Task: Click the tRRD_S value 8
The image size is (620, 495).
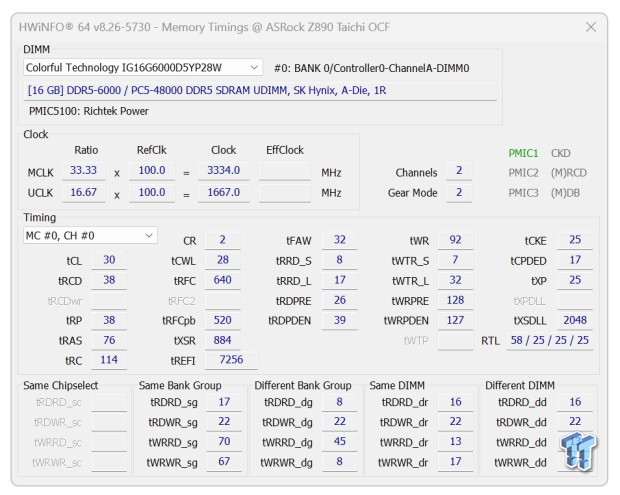Action: pyautogui.click(x=340, y=260)
